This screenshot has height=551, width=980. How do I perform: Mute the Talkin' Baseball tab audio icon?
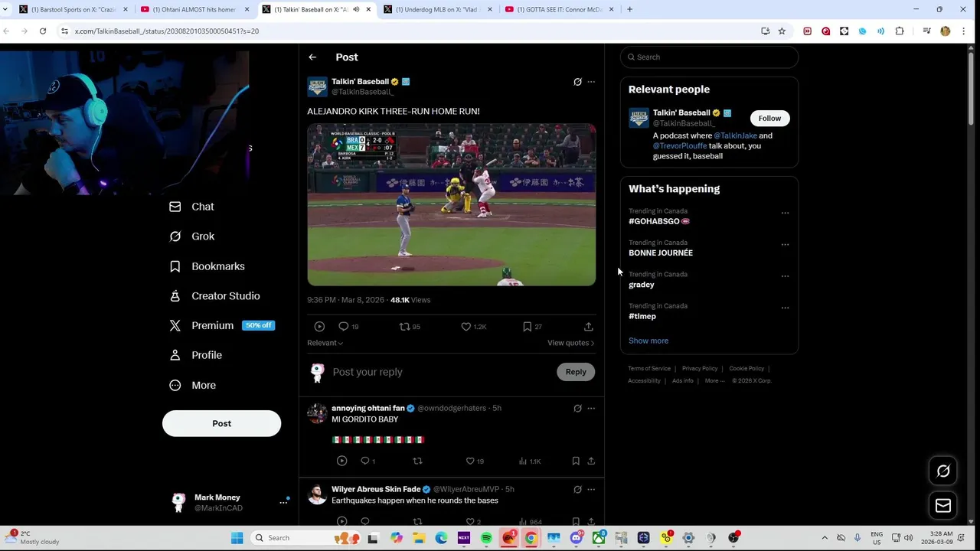[x=356, y=9]
